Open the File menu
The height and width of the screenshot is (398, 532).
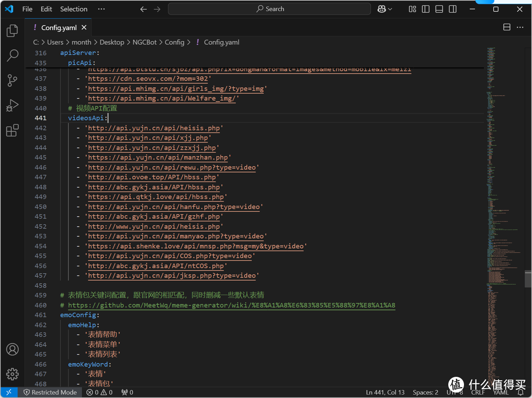point(28,9)
